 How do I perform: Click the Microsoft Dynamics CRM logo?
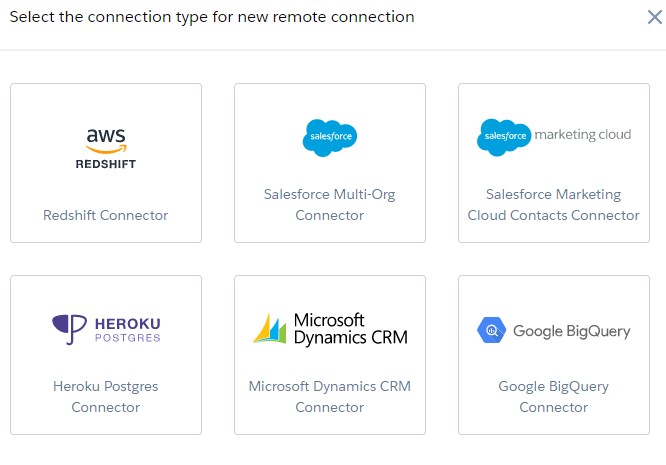(330, 329)
